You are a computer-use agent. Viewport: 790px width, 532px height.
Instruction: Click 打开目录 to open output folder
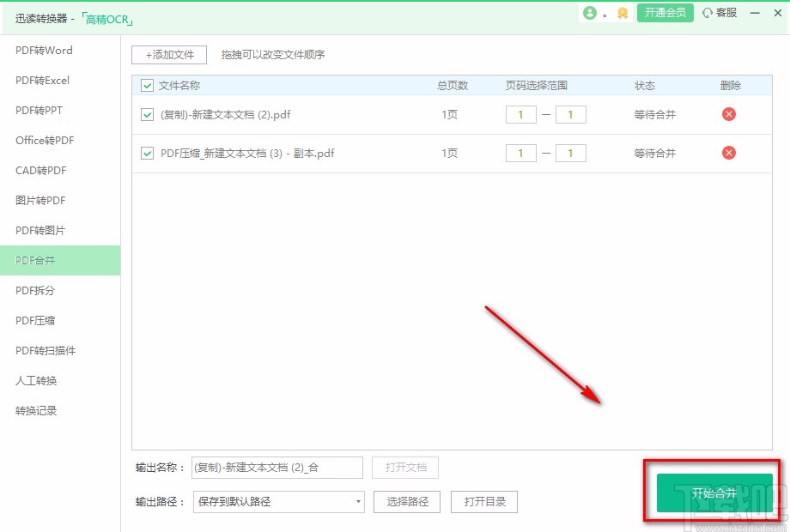pos(483,502)
